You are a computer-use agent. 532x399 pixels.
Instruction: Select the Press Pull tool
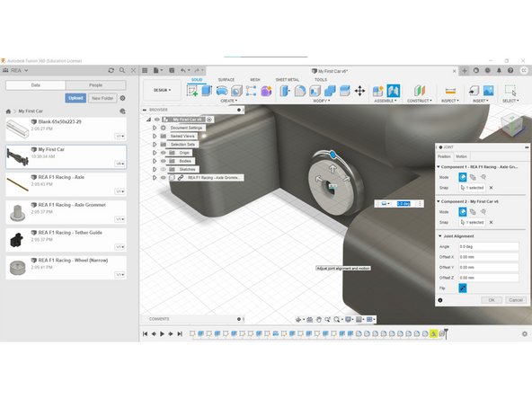pyautogui.click(x=285, y=91)
